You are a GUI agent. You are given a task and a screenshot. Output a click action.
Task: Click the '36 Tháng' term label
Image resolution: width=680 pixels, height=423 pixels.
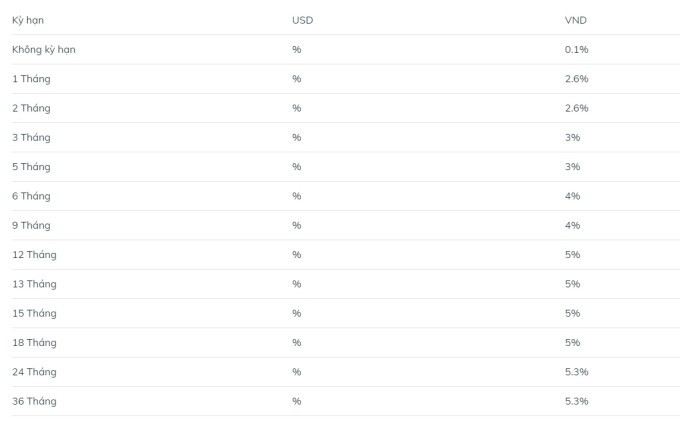click(x=34, y=401)
